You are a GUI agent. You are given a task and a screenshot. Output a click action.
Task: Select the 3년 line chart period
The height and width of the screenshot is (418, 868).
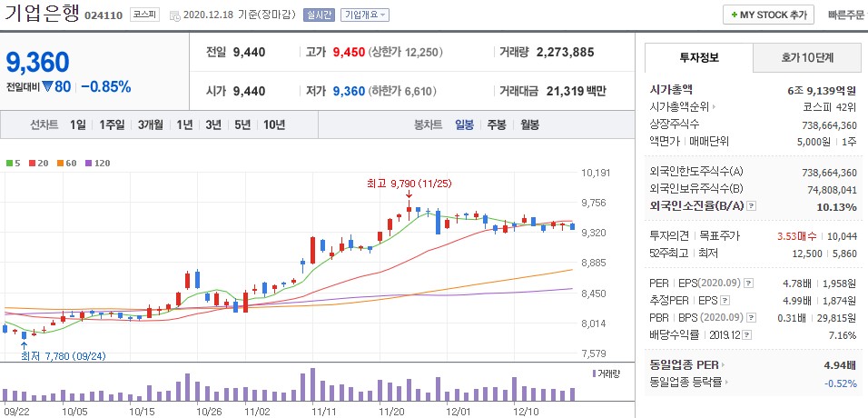tap(213, 124)
